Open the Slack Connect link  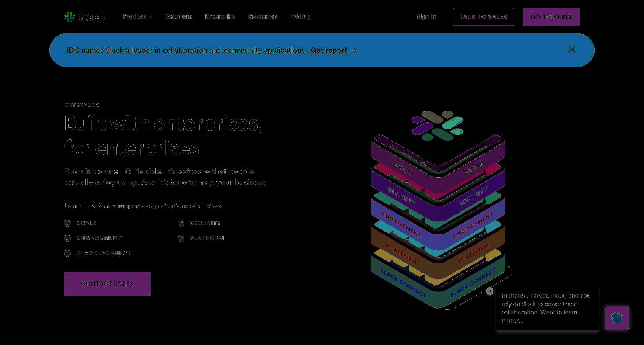[104, 253]
